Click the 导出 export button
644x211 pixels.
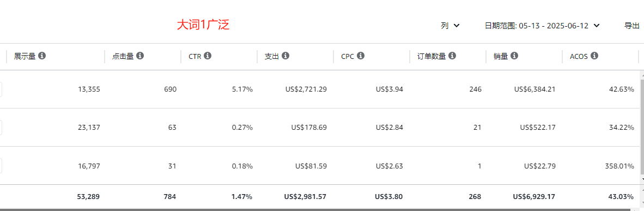(631, 26)
